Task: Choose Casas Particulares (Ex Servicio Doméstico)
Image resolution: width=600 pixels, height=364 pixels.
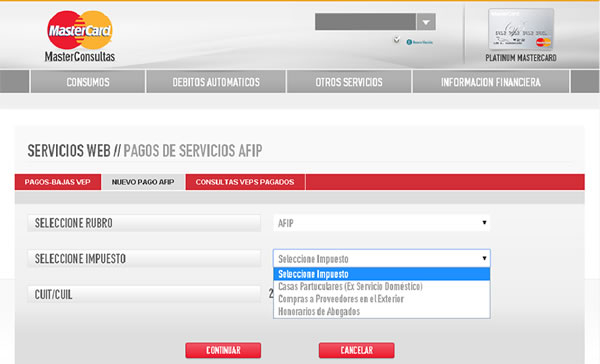Action: pos(382,286)
